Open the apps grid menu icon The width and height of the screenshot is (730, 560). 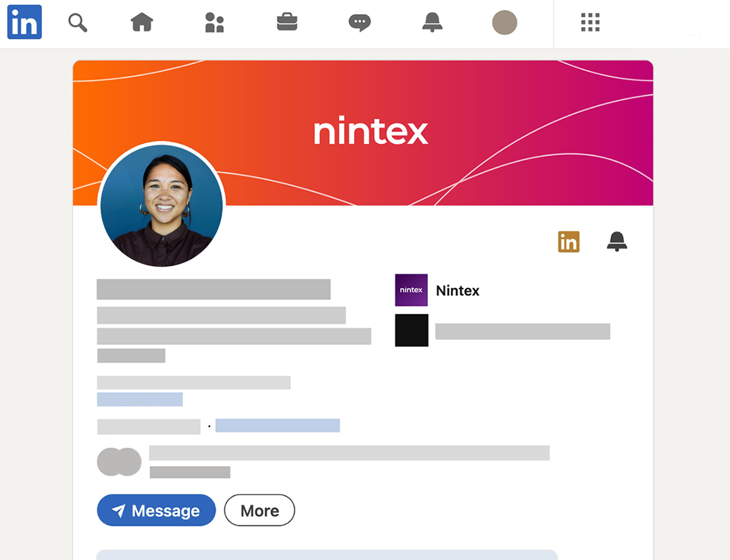590,22
